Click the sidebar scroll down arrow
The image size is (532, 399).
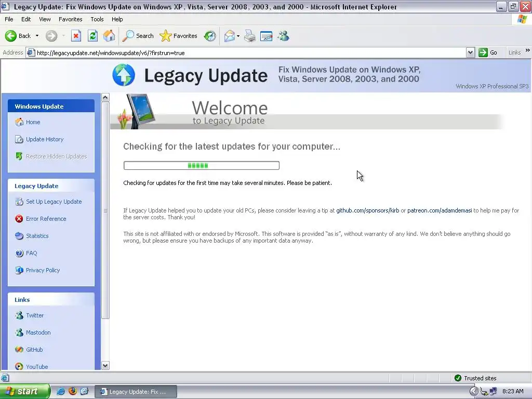coord(105,365)
